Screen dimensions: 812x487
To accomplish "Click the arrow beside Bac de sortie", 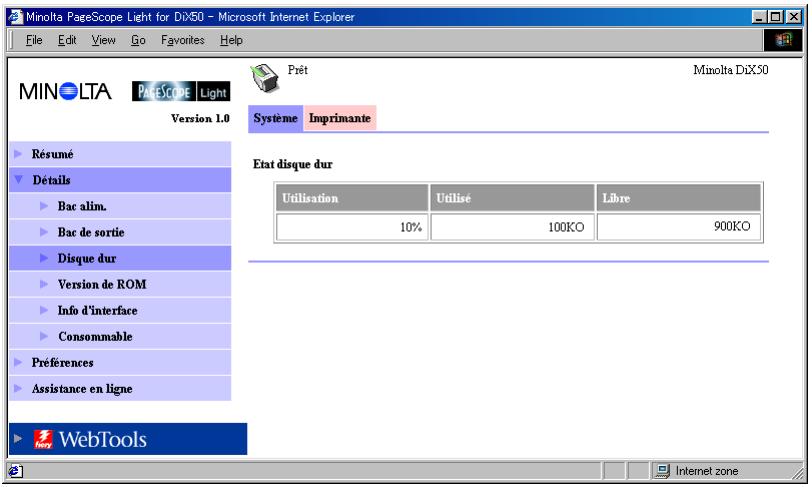I will click(x=44, y=232).
